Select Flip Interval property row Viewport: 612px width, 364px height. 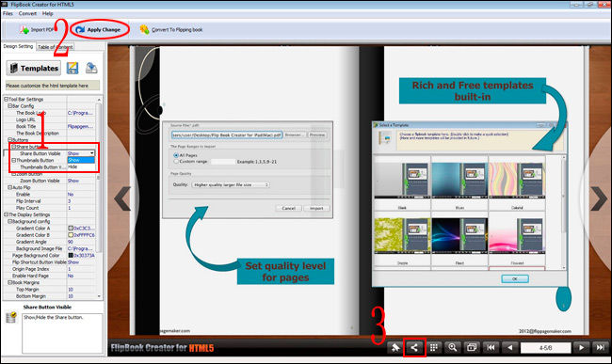pos(49,201)
